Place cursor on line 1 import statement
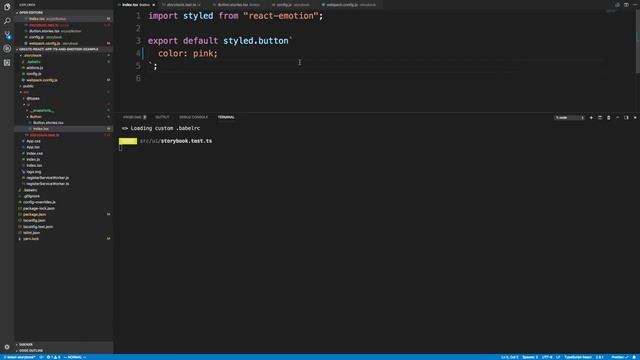Screen dimensions: 640x360 point(236,16)
